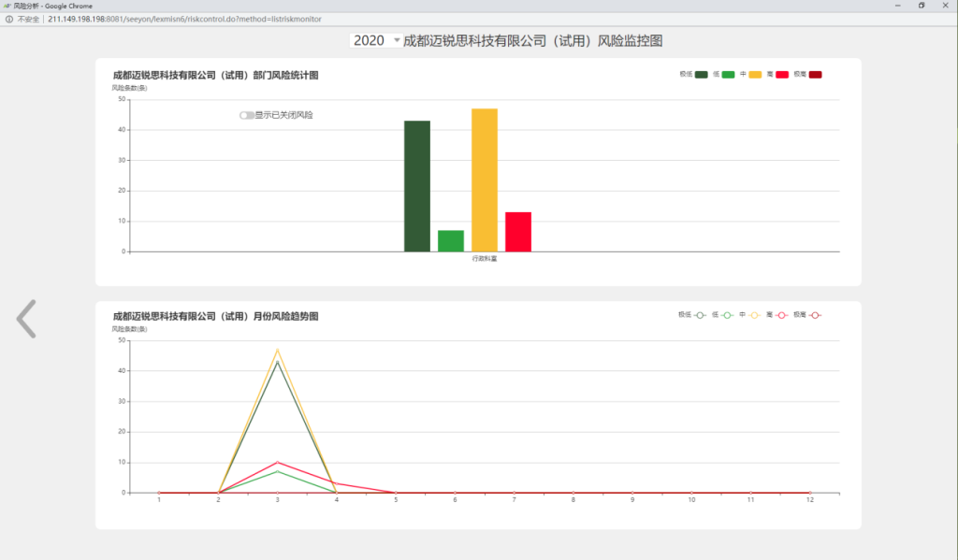Enable the 显示已关闭风险 switch
This screenshot has width=958, height=560.
tap(246, 115)
